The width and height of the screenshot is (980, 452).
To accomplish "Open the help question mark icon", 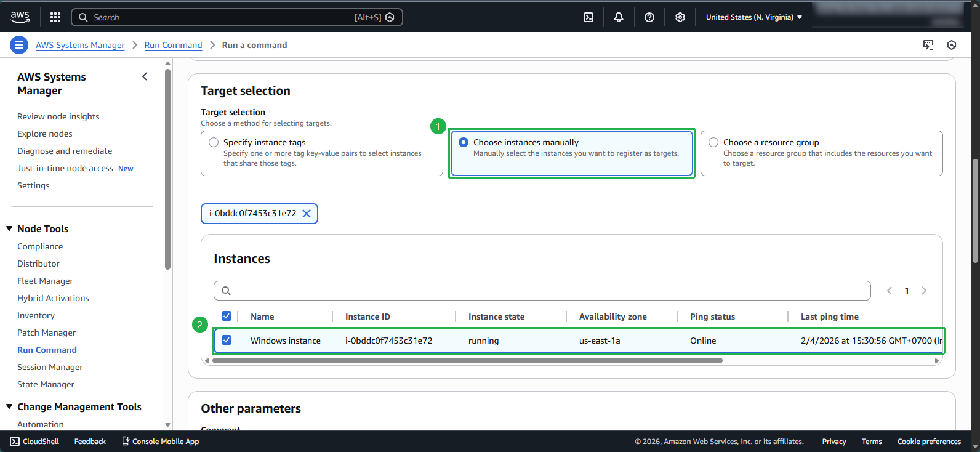I will tap(649, 17).
